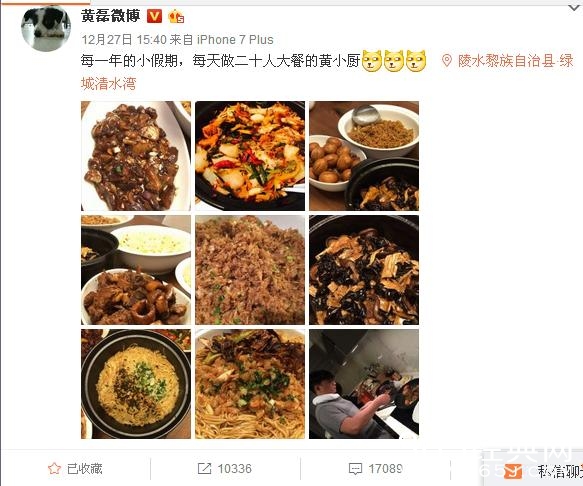
Task: Open the man cooking in kitchen thumbnail
Action: click(x=364, y=384)
